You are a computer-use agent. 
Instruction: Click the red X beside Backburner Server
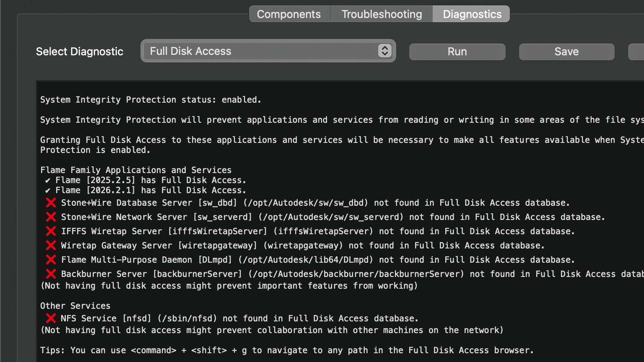51,274
